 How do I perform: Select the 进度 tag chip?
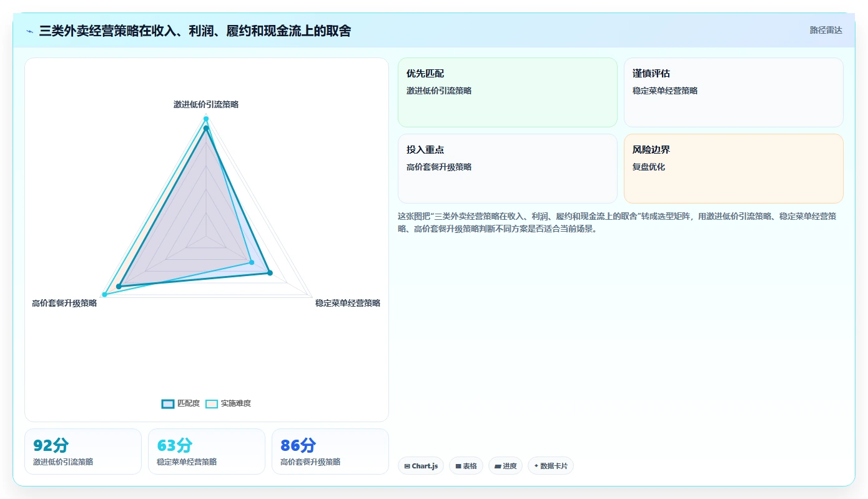click(x=505, y=466)
